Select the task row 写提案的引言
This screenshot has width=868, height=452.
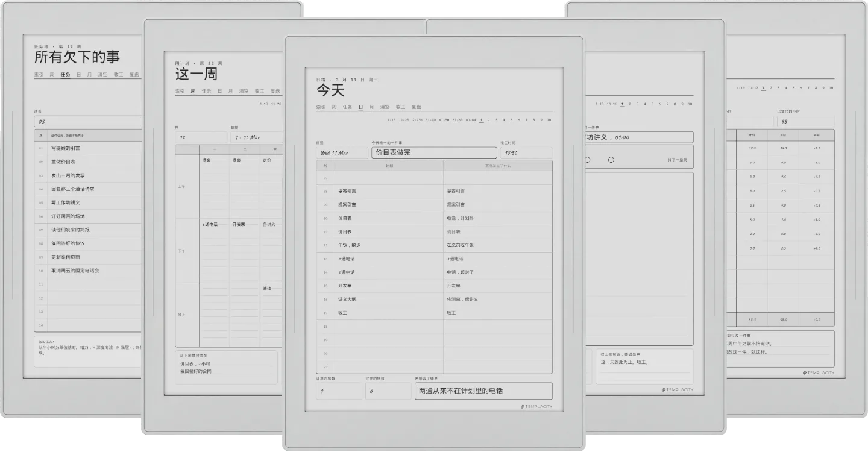coord(88,148)
